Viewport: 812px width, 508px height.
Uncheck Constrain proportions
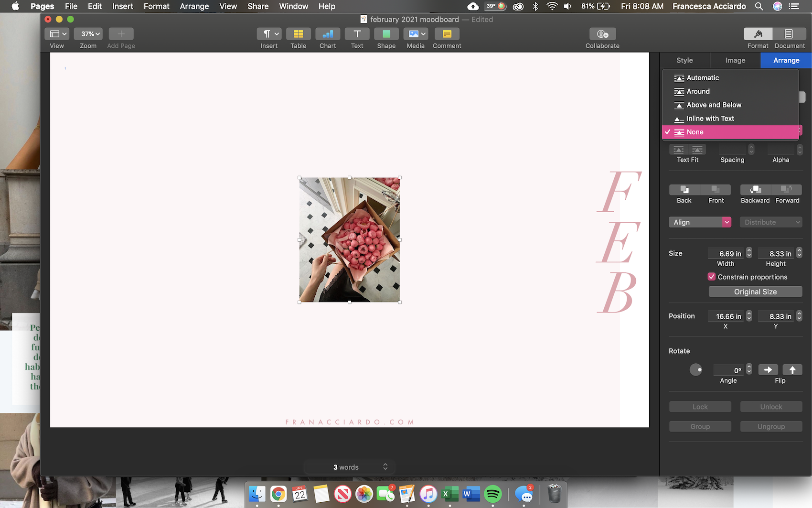point(712,277)
